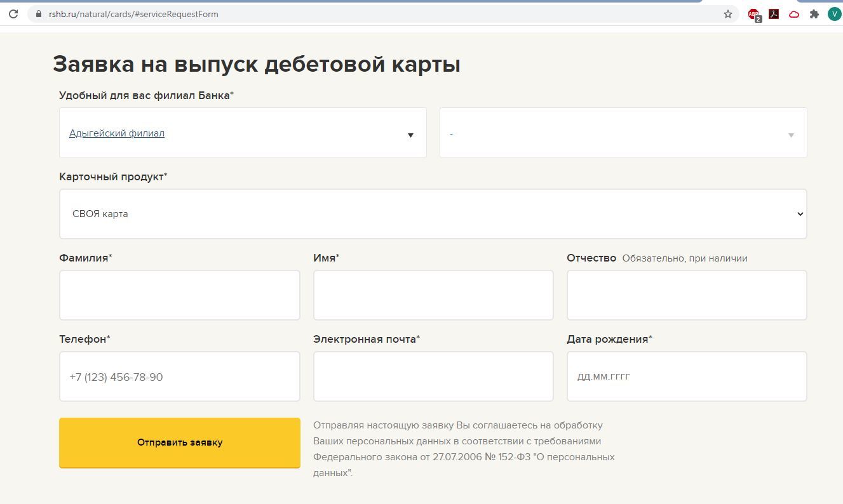843x504 pixels.
Task: Bookmark this page with the star icon
Action: tap(728, 14)
